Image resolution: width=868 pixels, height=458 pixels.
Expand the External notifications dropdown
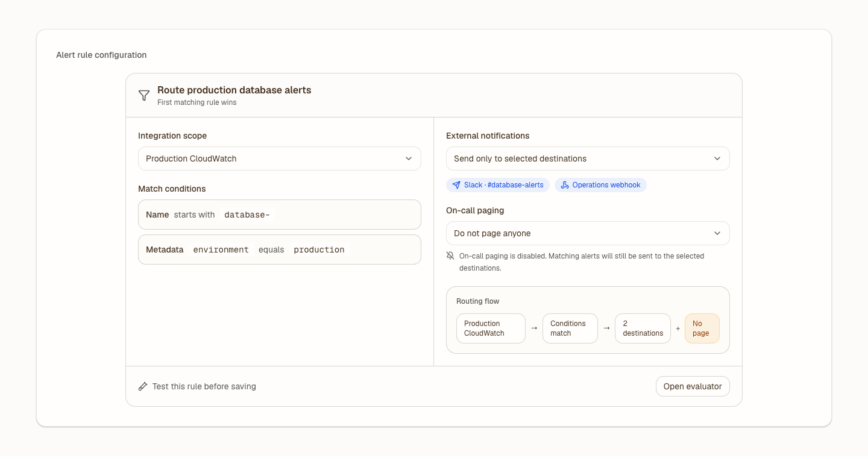588,158
